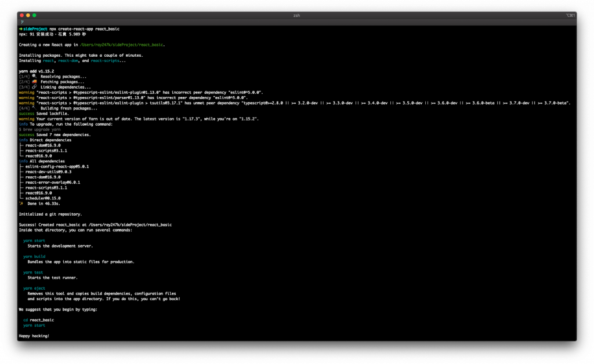Click the 'npx create-react-app react_basic' command

(85, 29)
